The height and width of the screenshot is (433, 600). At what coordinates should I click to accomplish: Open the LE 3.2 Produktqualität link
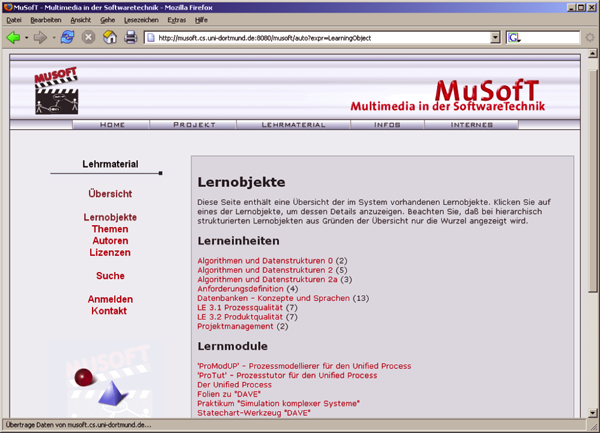240,317
